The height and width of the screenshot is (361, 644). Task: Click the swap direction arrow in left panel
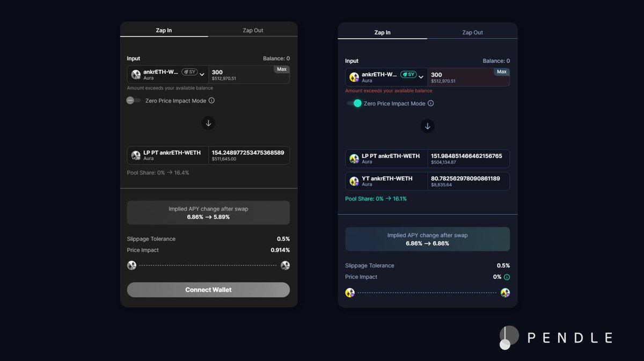208,123
